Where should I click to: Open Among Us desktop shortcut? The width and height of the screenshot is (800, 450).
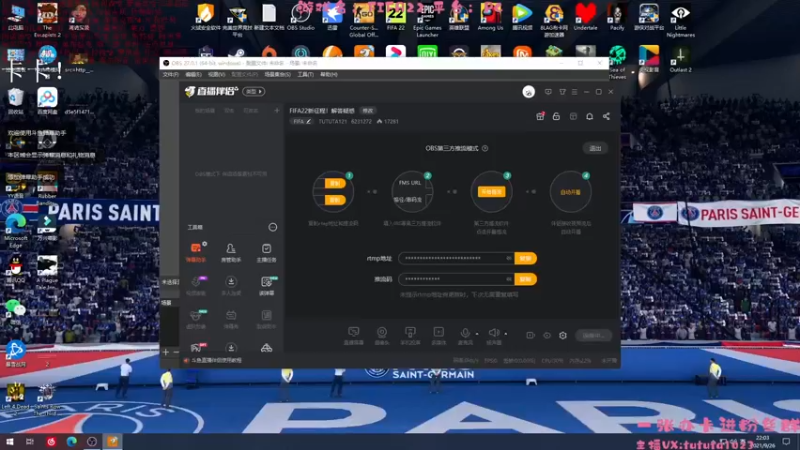490,16
